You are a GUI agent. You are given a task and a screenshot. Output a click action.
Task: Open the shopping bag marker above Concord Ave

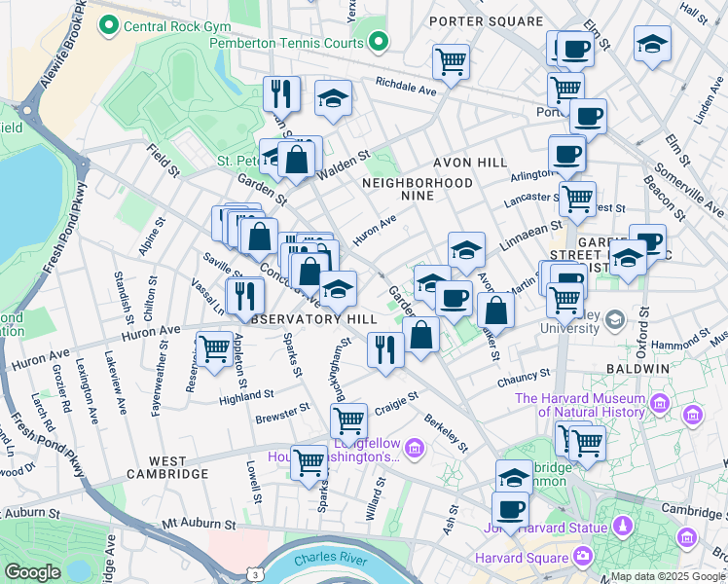pyautogui.click(x=259, y=238)
